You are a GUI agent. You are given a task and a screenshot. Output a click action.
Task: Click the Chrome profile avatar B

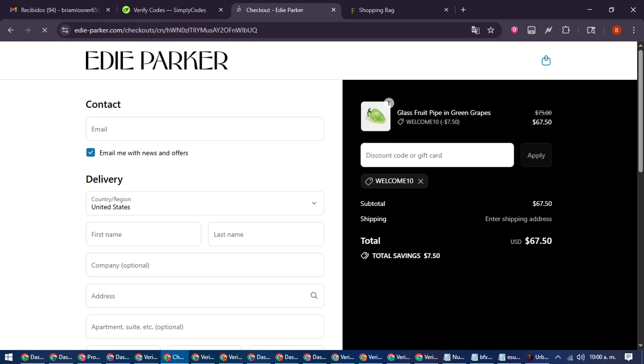coord(617,30)
